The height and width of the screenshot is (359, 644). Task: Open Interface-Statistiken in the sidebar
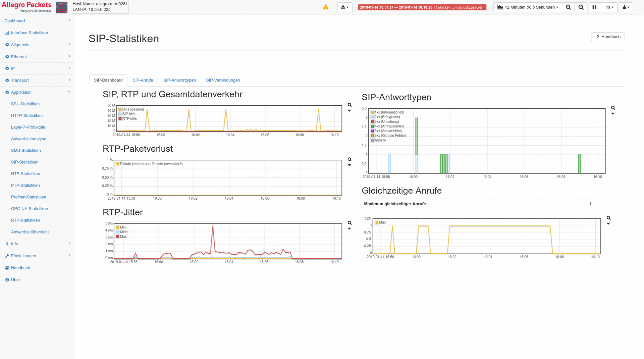click(37, 33)
